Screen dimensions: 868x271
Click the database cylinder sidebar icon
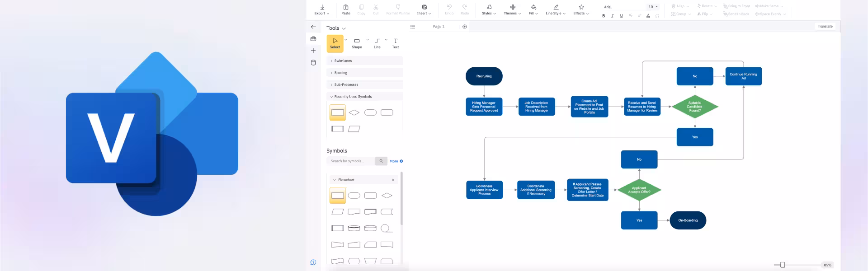pyautogui.click(x=313, y=63)
